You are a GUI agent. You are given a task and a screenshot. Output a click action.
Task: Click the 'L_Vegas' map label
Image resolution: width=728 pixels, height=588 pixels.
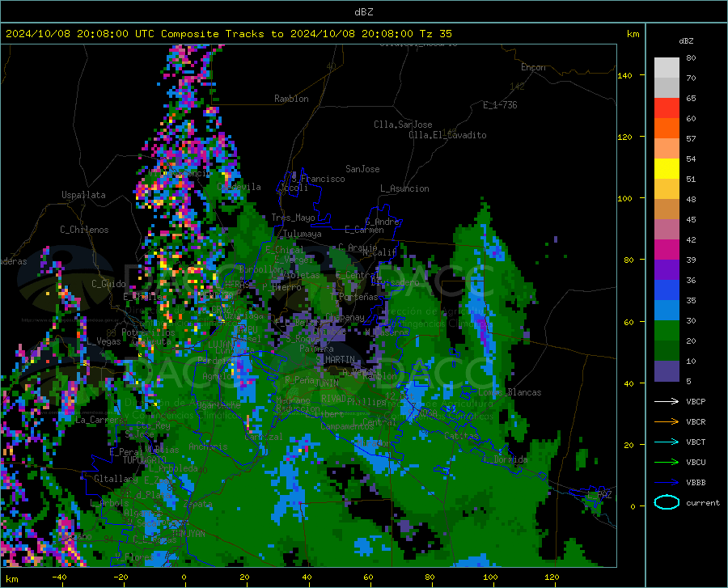104,341
